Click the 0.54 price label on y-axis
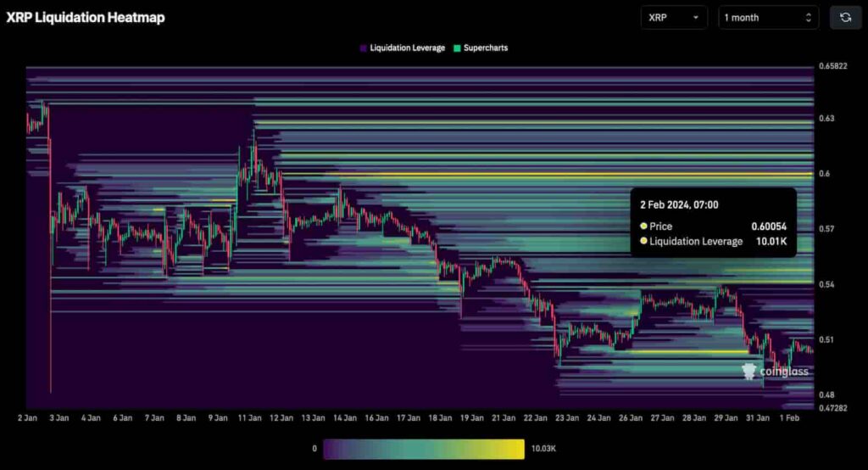 tap(826, 284)
